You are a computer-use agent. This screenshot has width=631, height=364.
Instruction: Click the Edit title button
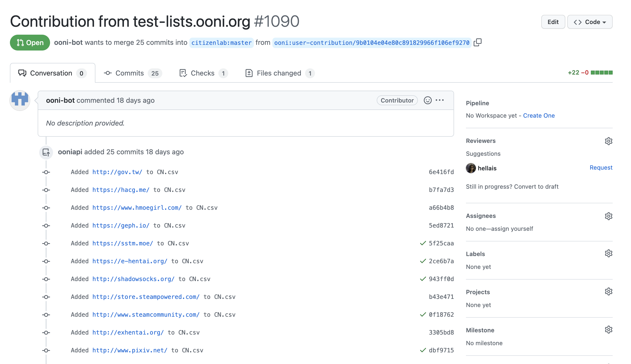pyautogui.click(x=553, y=22)
